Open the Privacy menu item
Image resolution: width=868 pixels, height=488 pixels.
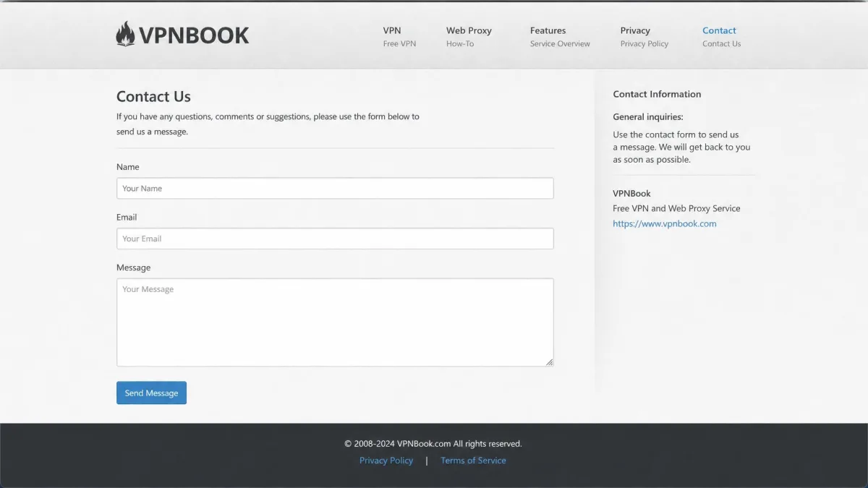(644, 37)
